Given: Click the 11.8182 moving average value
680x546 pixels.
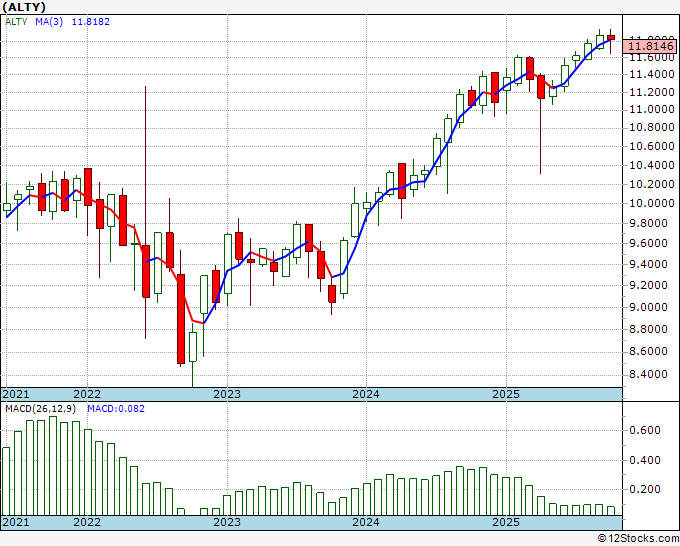Looking at the screenshot, I should coord(91,22).
